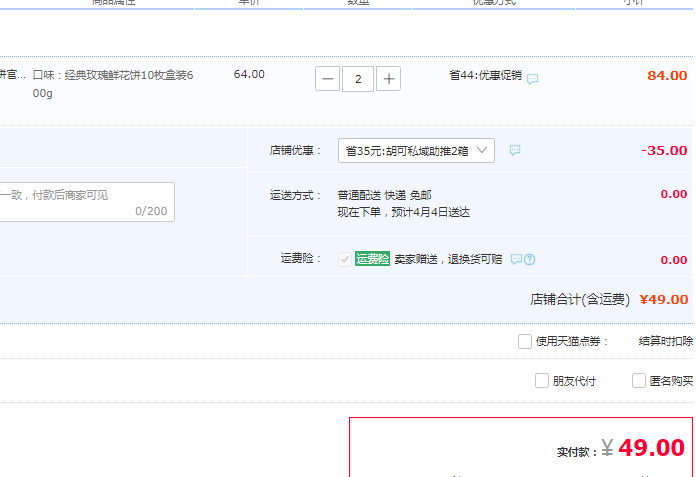Screen dimensions: 696x477
Task: Click the green 运费险 badge
Action: 372,259
